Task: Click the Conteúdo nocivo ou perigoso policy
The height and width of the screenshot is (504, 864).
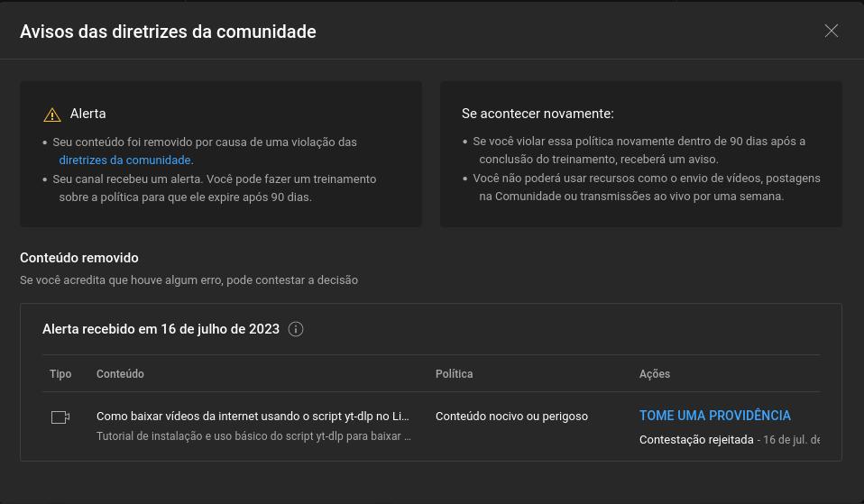Action: 511,417
